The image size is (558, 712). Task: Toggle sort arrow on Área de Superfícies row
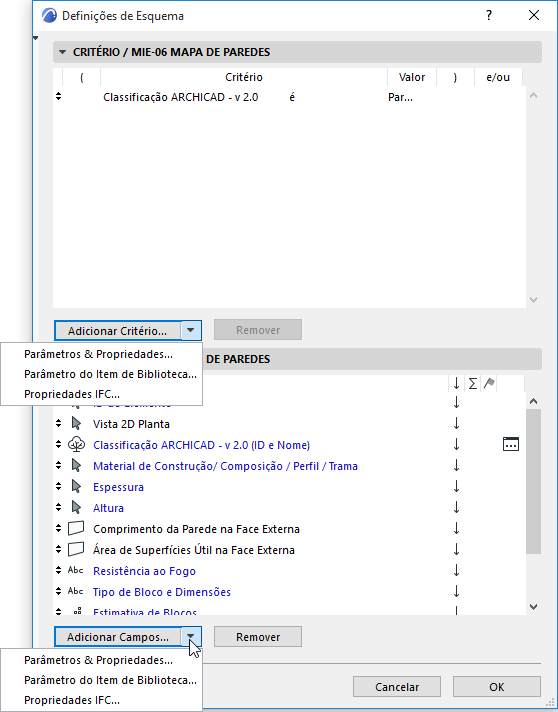click(x=456, y=549)
